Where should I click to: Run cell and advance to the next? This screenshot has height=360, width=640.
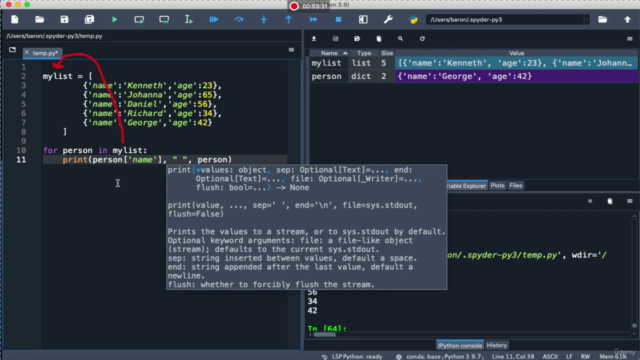(x=164, y=19)
